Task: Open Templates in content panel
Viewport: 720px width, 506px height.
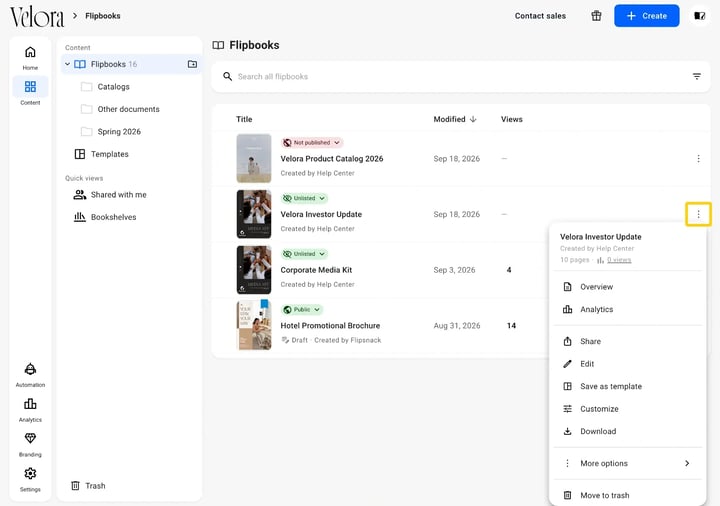Action: coord(101,154)
